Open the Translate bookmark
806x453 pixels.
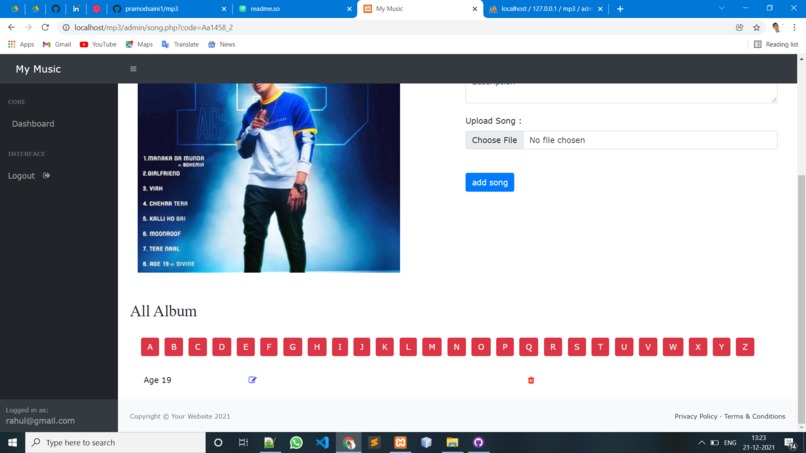(180, 44)
